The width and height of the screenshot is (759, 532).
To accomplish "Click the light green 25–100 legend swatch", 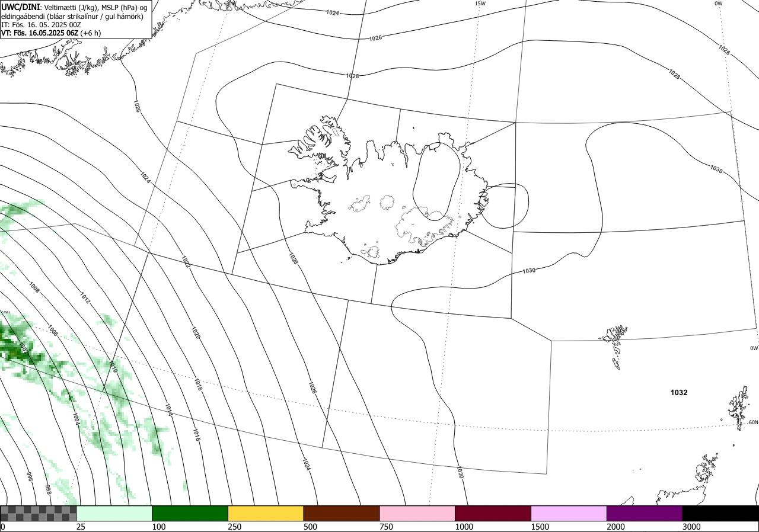I will coord(114,513).
